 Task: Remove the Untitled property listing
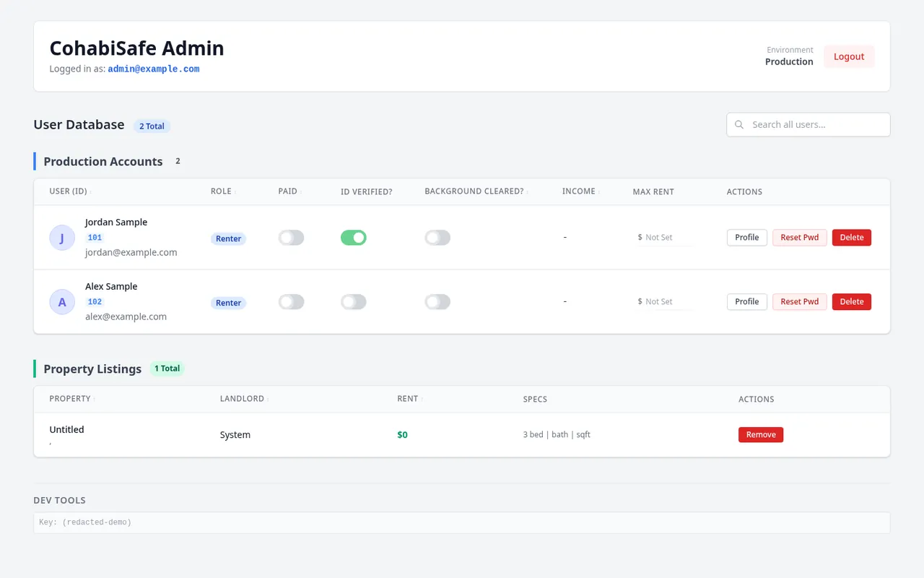click(761, 435)
